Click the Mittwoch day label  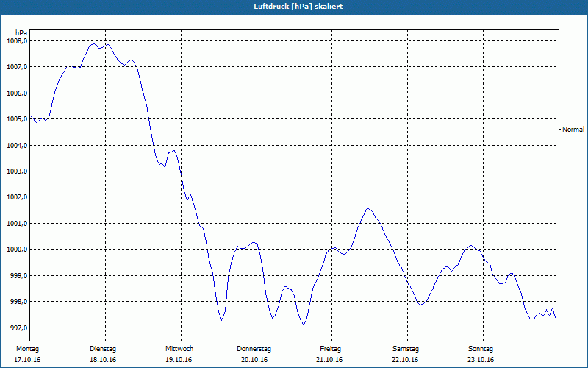(179, 349)
